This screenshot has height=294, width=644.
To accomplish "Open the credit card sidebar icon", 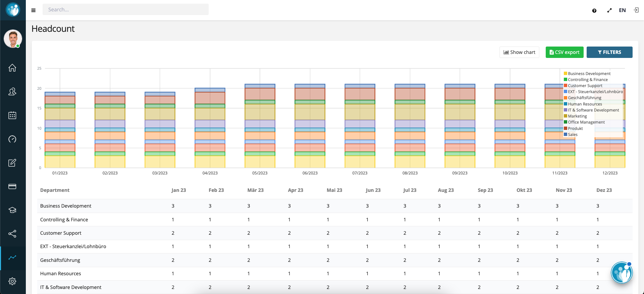I will [x=12, y=187].
